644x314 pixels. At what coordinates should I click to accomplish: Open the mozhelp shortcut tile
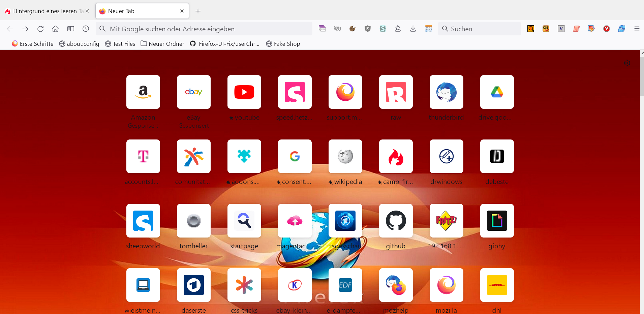pos(396,285)
